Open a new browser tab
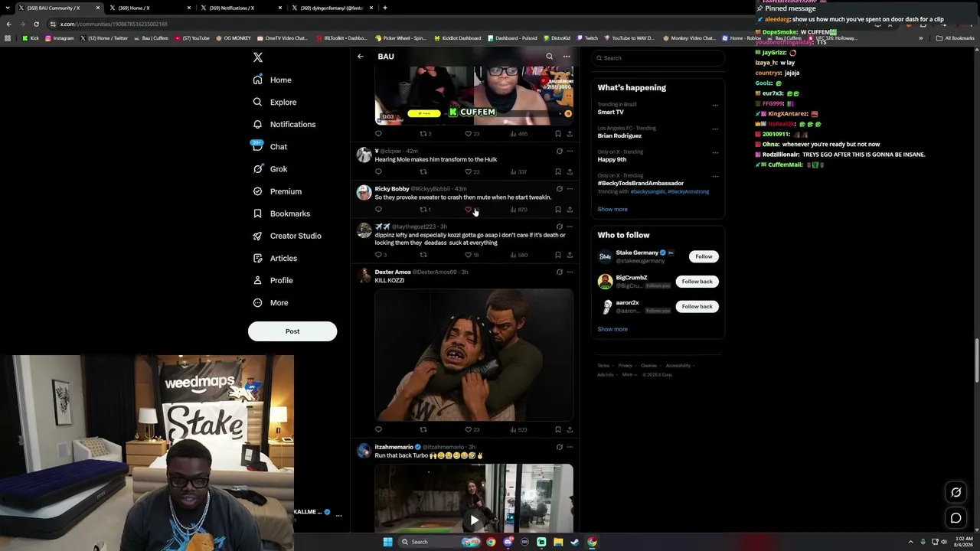The width and height of the screenshot is (980, 551). pyautogui.click(x=385, y=8)
